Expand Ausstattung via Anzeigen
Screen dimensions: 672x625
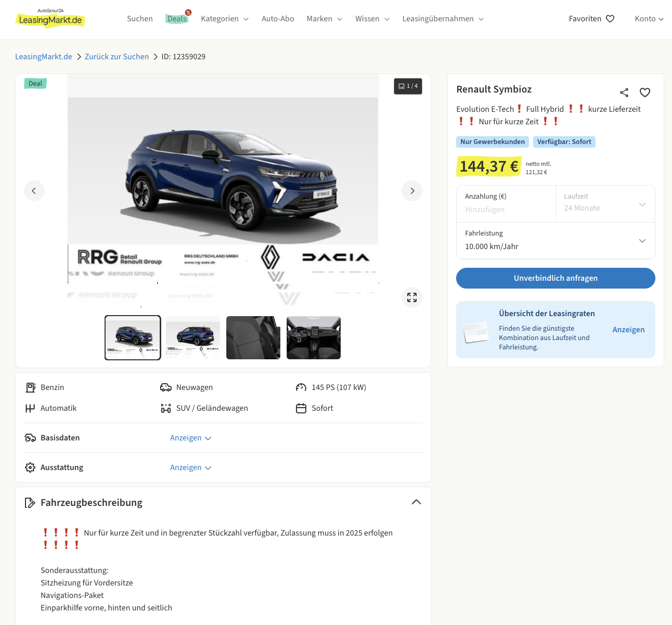(190, 467)
